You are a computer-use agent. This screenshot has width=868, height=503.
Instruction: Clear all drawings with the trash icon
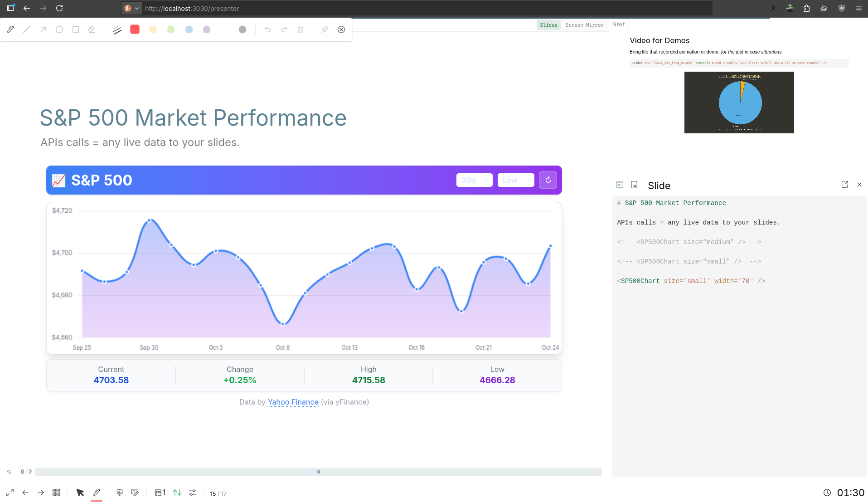click(x=301, y=29)
